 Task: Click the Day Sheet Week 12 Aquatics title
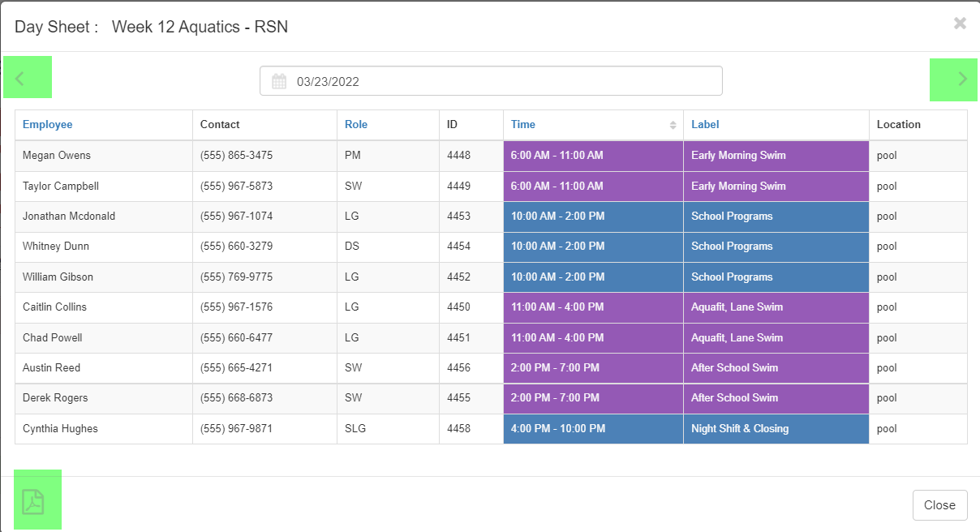pyautogui.click(x=152, y=27)
